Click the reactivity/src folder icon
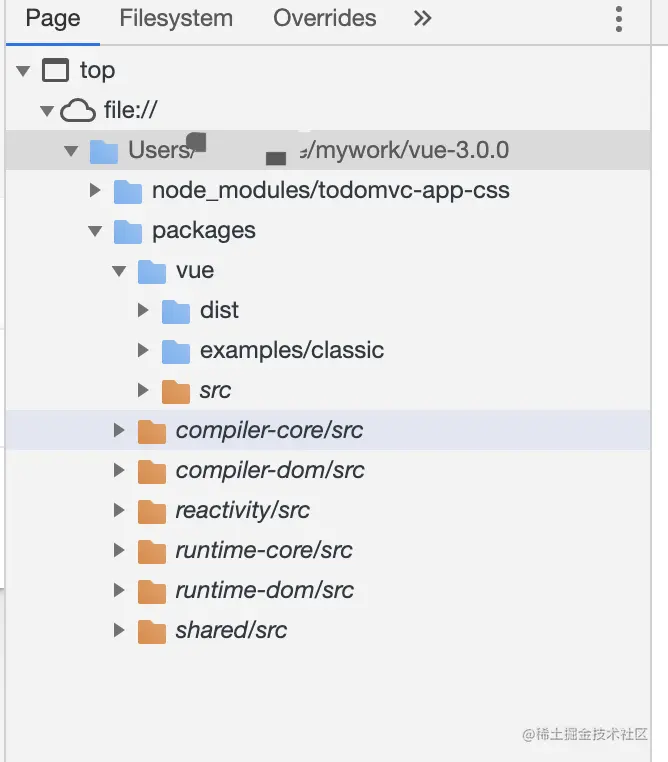Viewport: 668px width, 762px height. click(152, 511)
